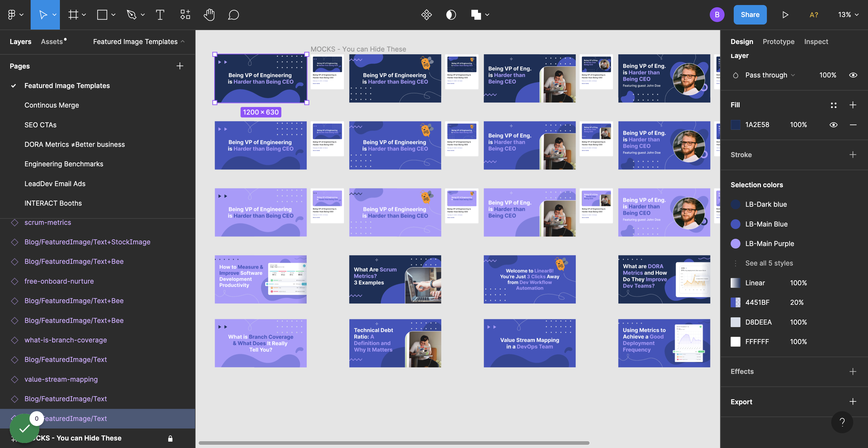Select the Text tool
This screenshot has height=448, width=868.
pyautogui.click(x=160, y=14)
